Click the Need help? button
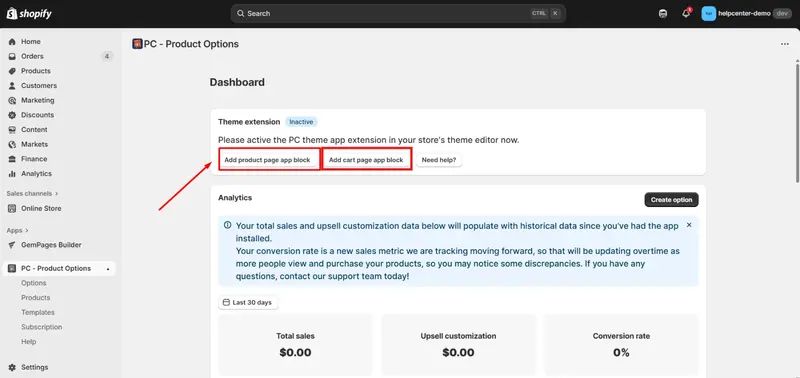Image resolution: width=800 pixels, height=378 pixels. coord(439,160)
